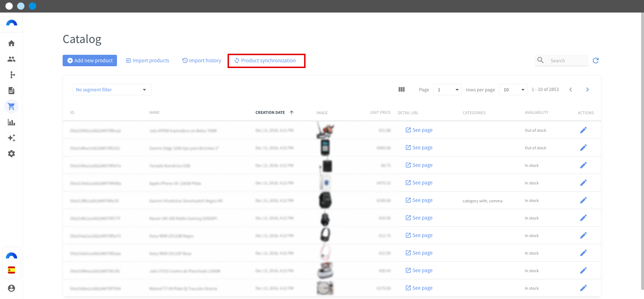Click the Spanish flag language icon
644x299 pixels.
pyautogui.click(x=11, y=270)
